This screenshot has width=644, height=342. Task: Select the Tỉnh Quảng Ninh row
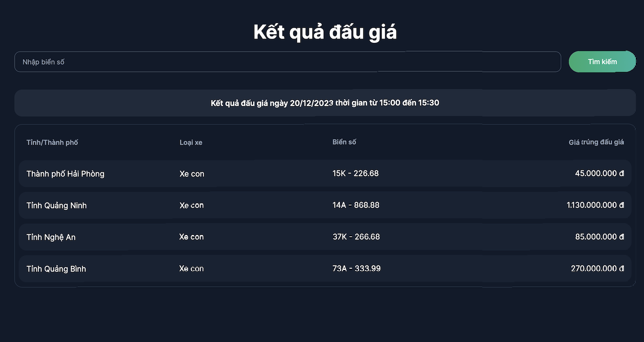pyautogui.click(x=57, y=206)
